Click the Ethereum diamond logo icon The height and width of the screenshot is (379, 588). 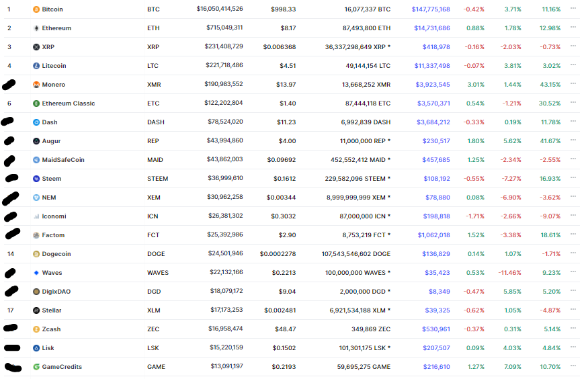tap(36, 28)
